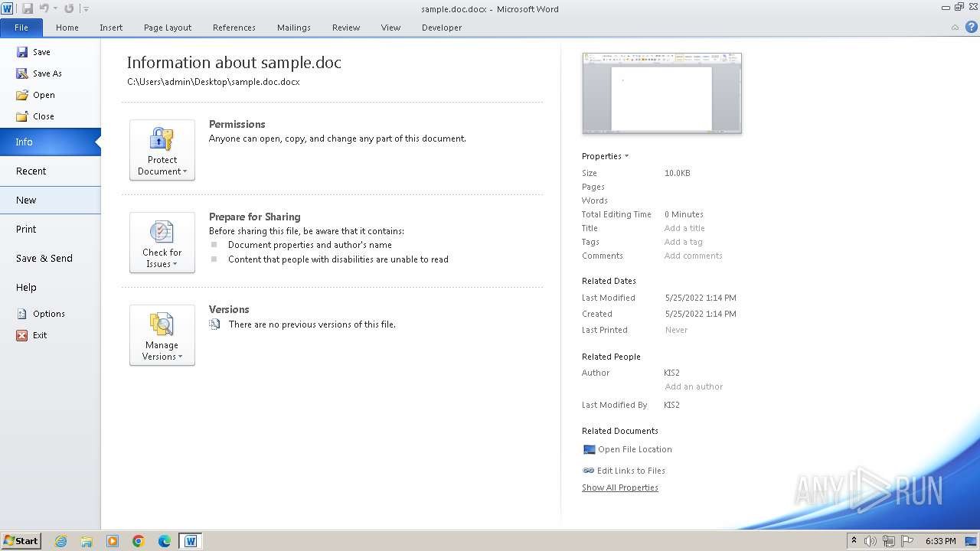Click the Last Printed value Never

676,330
